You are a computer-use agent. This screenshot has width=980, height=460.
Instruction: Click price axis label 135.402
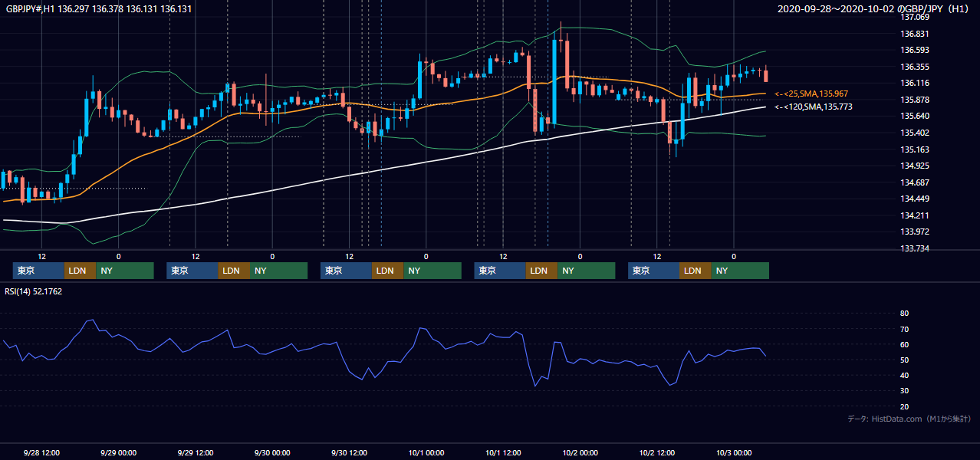pos(916,133)
